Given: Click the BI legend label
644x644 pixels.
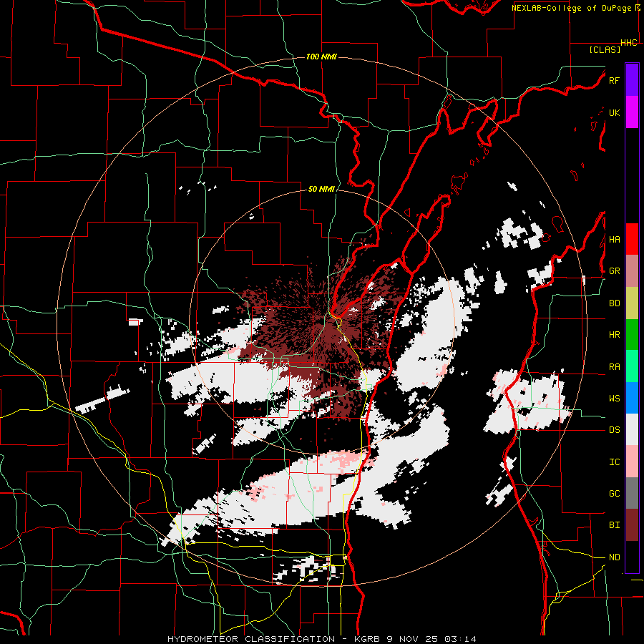Looking at the screenshot, I should (x=614, y=525).
